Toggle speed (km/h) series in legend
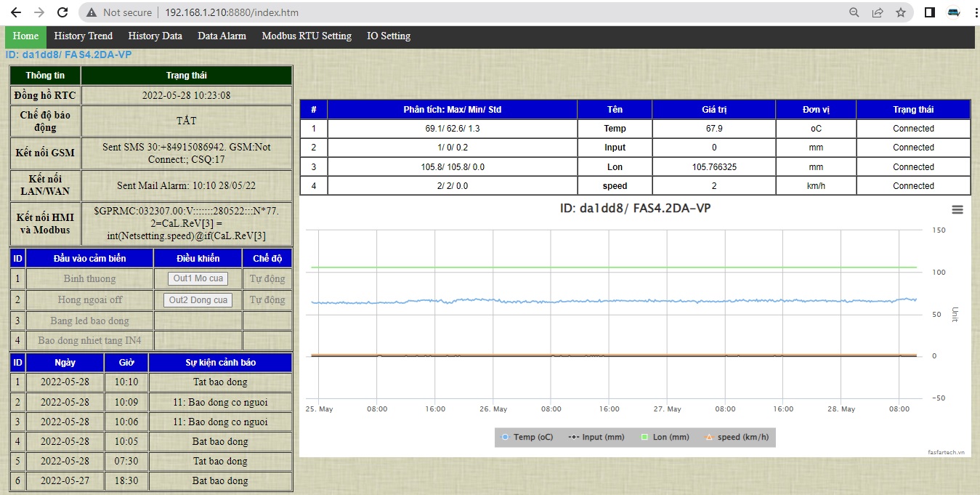980x495 pixels. (x=737, y=437)
